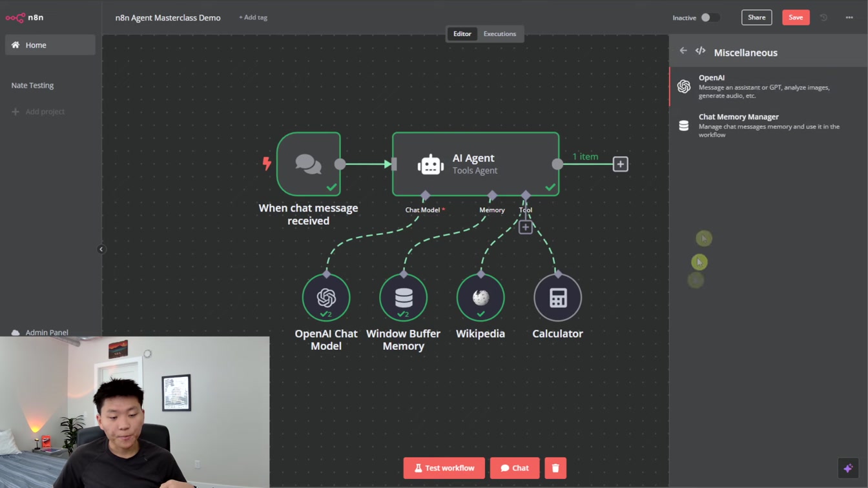Add a tag to the workflow
The height and width of the screenshot is (488, 868).
pos(253,17)
